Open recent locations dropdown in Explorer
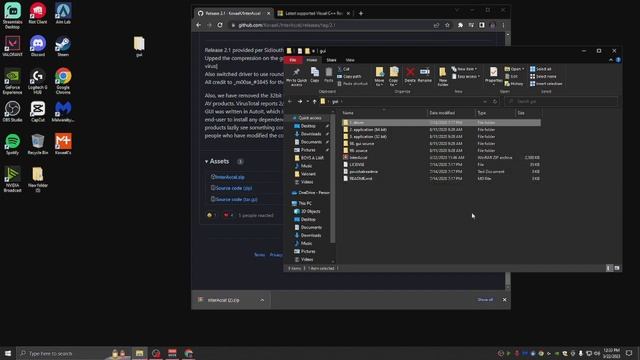This screenshot has width=640, height=360. point(307,101)
